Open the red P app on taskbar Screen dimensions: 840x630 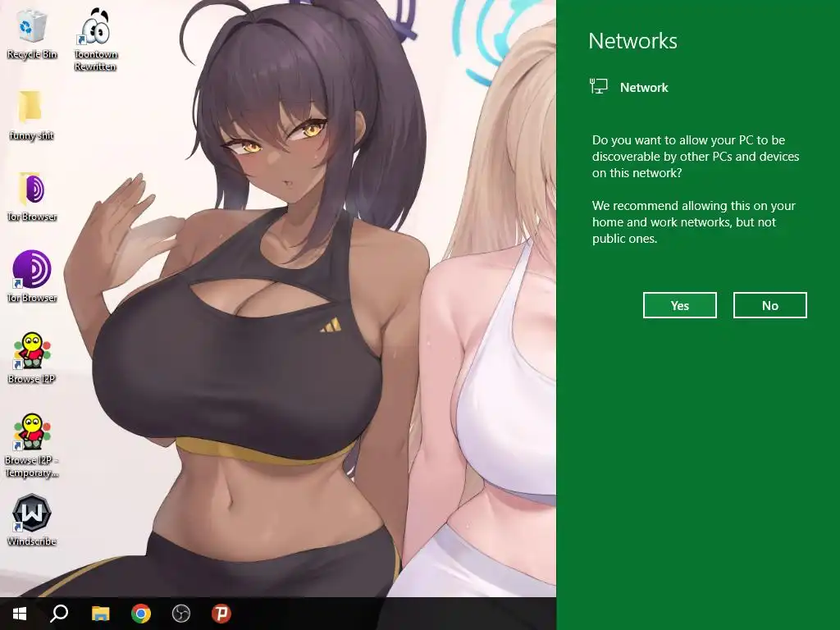pyautogui.click(x=221, y=614)
